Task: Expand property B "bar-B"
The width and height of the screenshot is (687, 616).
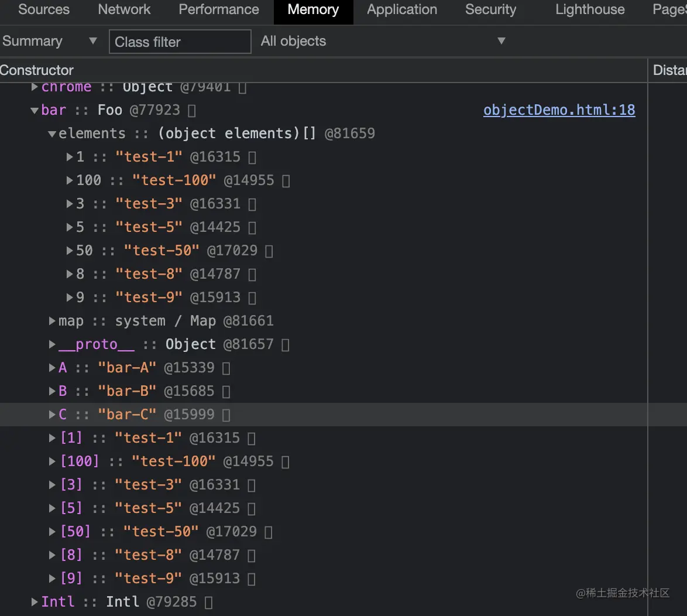Action: pyautogui.click(x=51, y=391)
